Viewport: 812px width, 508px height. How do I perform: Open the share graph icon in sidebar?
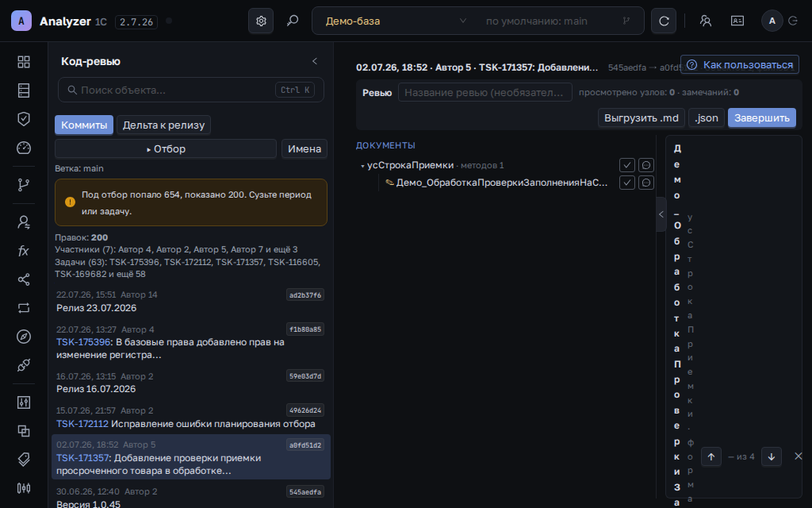click(x=24, y=279)
